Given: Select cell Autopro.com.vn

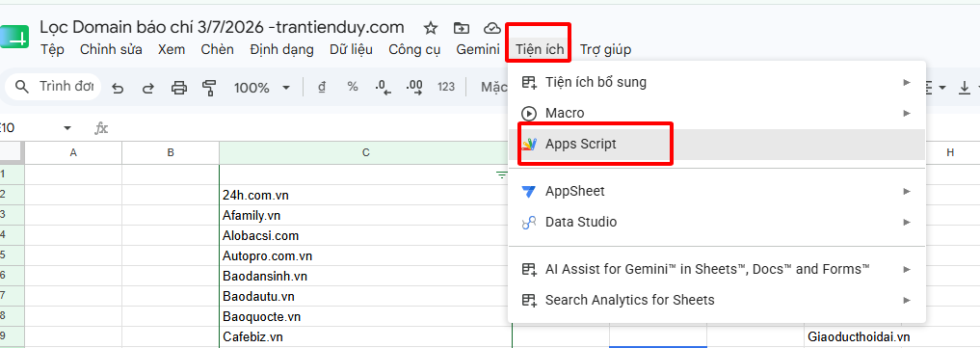Looking at the screenshot, I should [365, 255].
